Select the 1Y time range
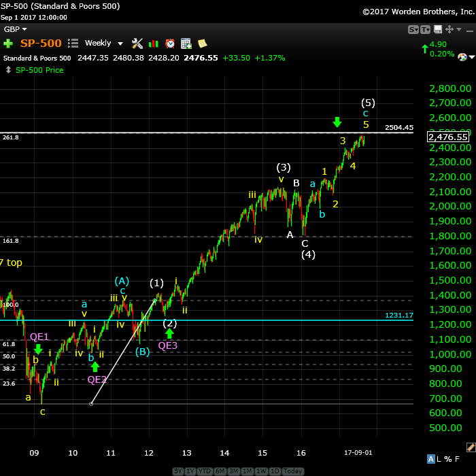476x476 pixels. click(x=190, y=471)
